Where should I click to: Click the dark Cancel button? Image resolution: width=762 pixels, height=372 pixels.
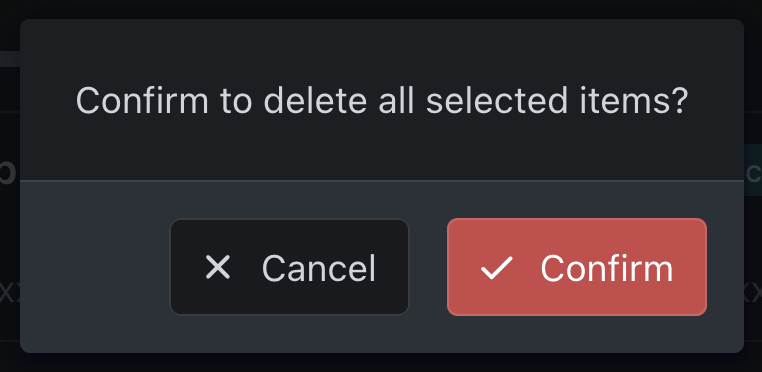click(290, 267)
